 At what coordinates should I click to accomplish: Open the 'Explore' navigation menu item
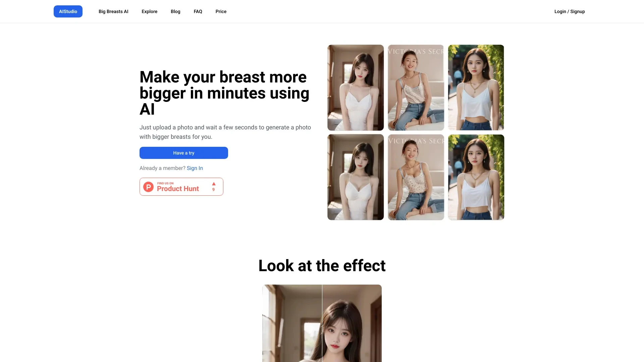(150, 11)
